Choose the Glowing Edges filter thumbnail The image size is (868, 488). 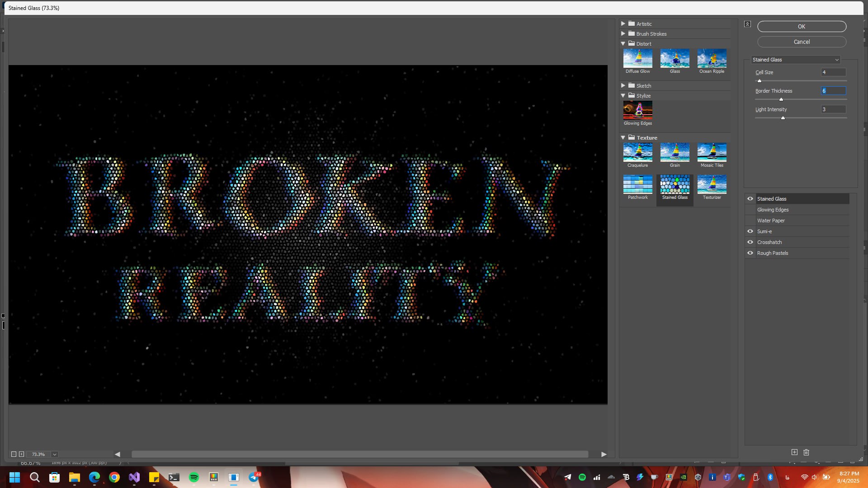point(637,110)
